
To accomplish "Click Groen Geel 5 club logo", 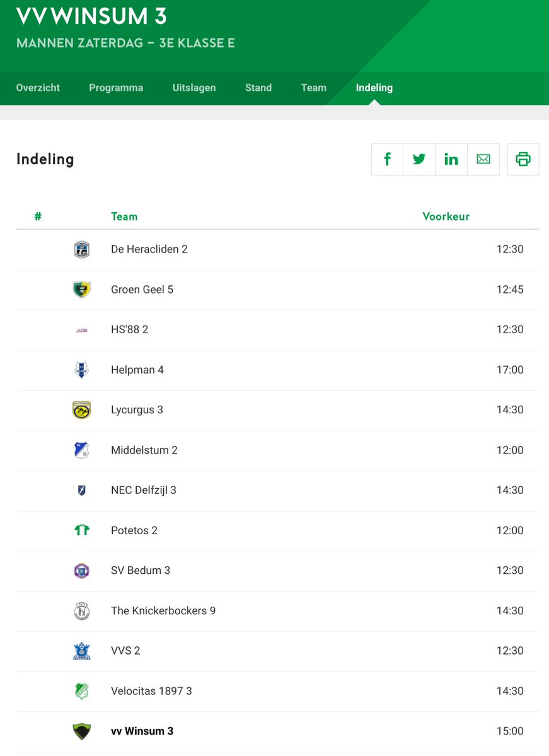I will [81, 290].
